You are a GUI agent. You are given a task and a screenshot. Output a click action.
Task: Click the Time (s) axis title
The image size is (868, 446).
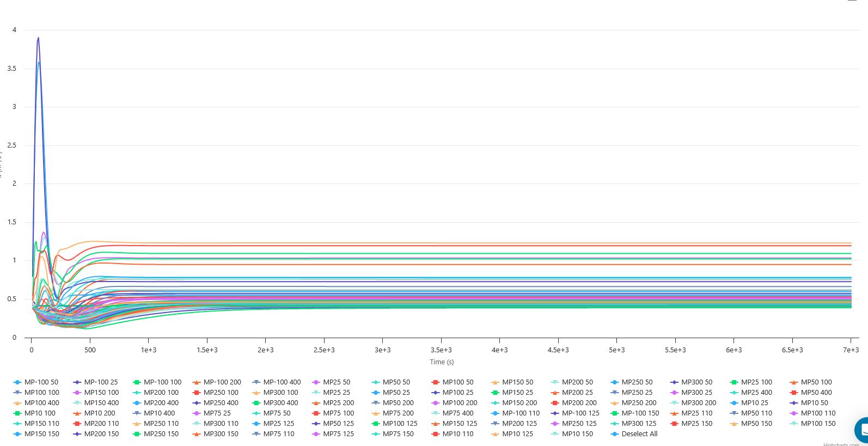coord(442,362)
